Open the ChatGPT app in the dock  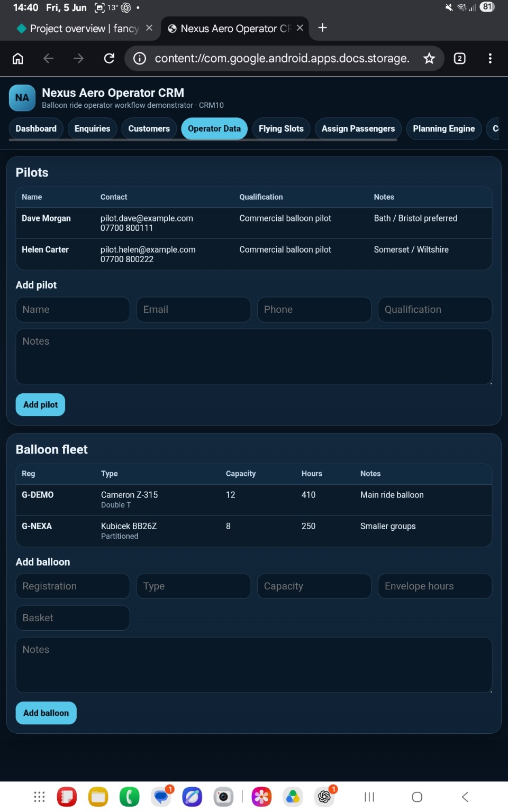(x=324, y=797)
